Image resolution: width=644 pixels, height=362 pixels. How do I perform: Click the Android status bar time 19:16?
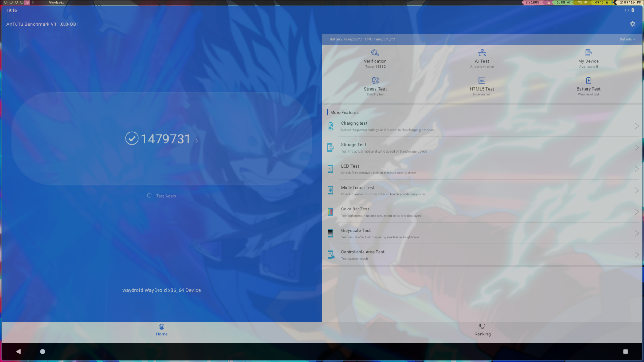pyautogui.click(x=12, y=10)
